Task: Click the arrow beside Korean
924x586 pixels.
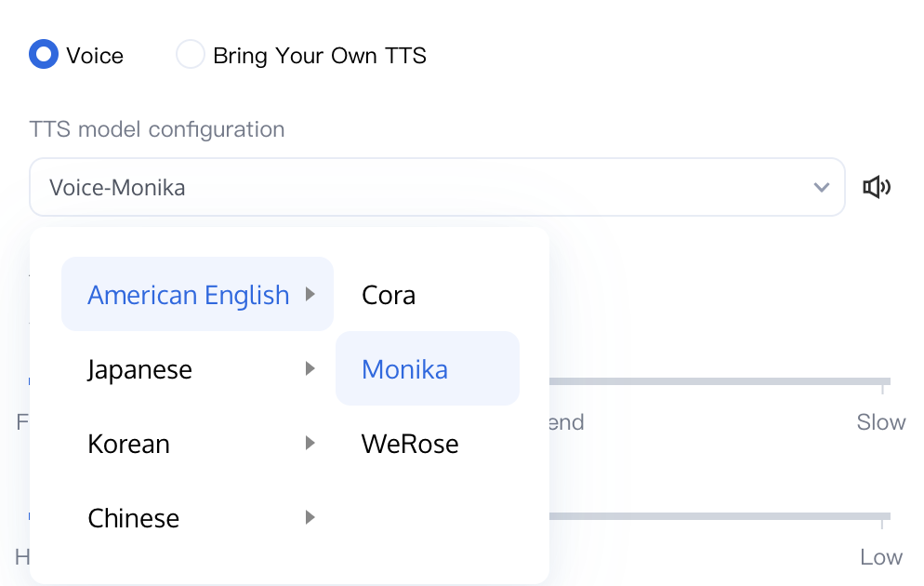Action: tap(310, 444)
